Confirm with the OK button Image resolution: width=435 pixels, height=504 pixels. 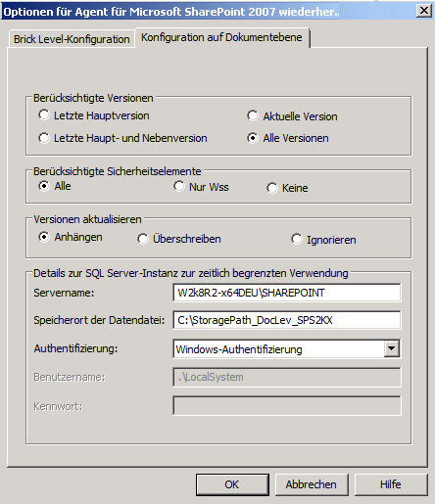(232, 484)
